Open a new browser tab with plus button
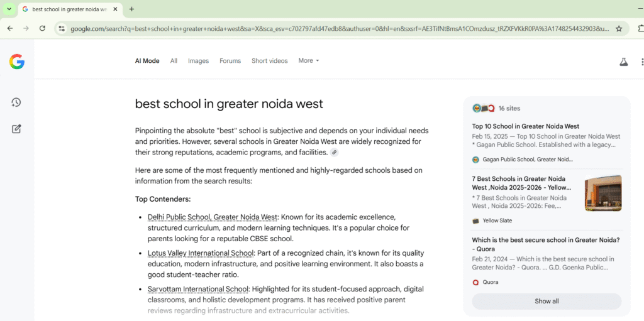Image resolution: width=644 pixels, height=321 pixels. [131, 9]
